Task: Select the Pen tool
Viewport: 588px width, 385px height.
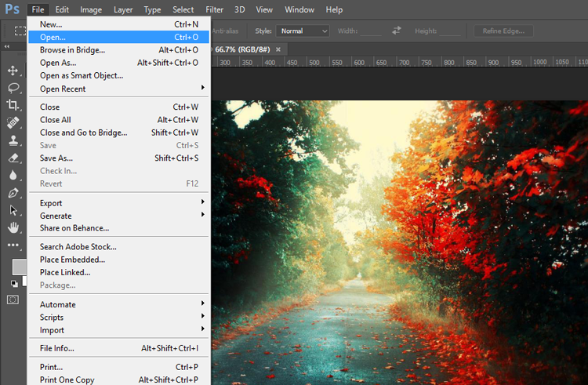Action: (13, 193)
